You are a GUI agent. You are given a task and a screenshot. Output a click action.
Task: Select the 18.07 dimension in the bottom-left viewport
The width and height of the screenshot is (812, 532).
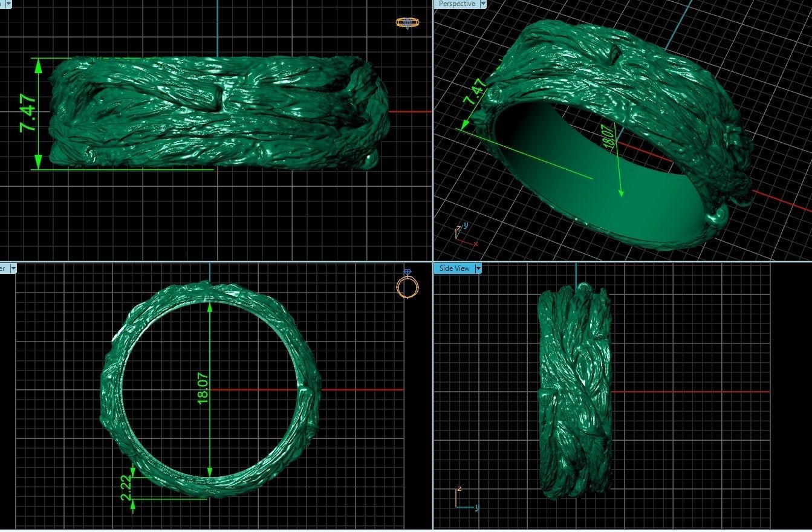coord(203,388)
